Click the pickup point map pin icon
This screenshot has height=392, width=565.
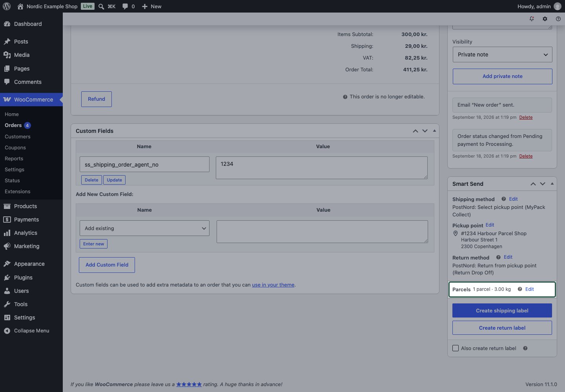456,233
